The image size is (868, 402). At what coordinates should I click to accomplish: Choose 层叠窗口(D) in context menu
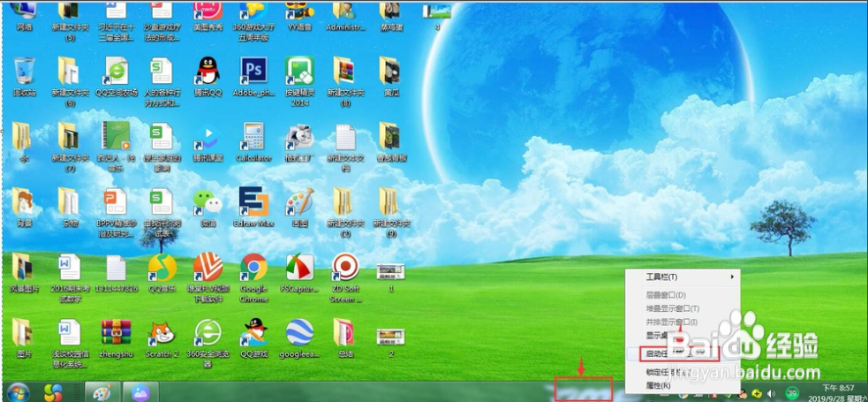click(x=683, y=295)
